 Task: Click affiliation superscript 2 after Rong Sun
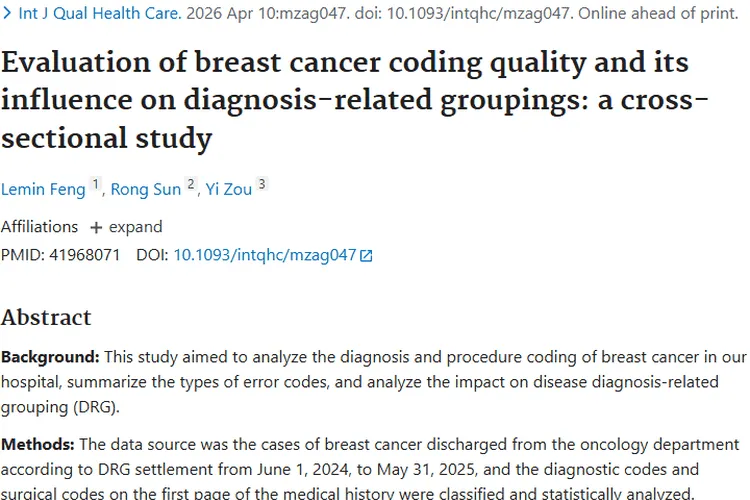(191, 184)
